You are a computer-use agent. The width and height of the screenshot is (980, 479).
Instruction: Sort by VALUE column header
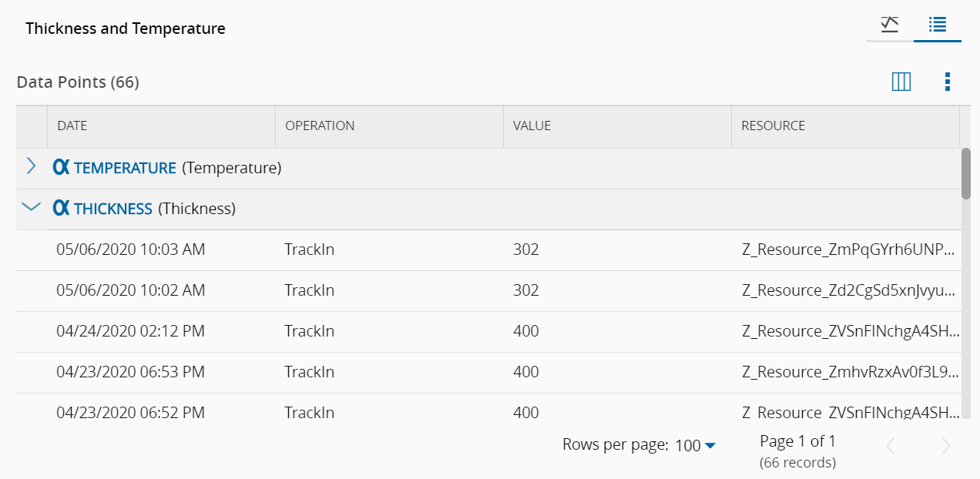(532, 126)
